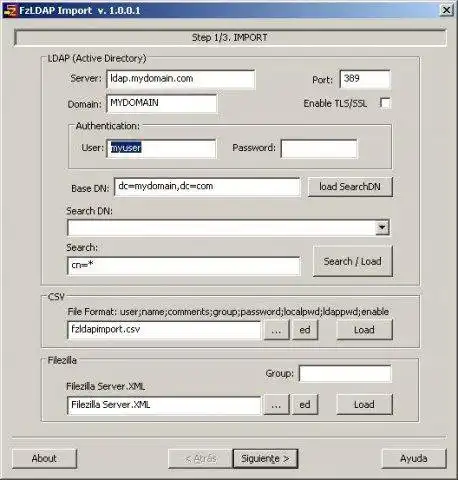458x480 pixels.
Task: Click the Ayuda help button
Action: 414,459
